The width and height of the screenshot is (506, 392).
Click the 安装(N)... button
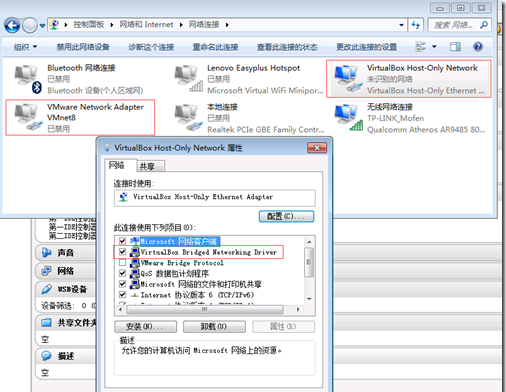(145, 327)
